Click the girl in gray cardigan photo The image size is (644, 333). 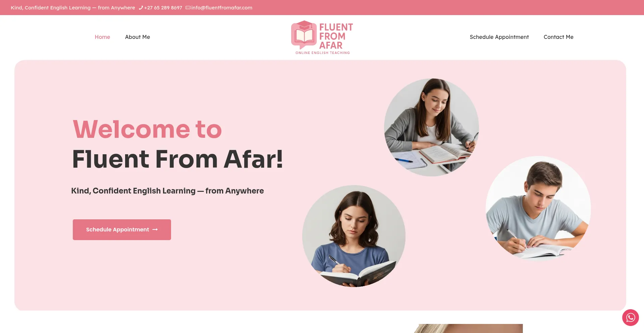tap(431, 127)
